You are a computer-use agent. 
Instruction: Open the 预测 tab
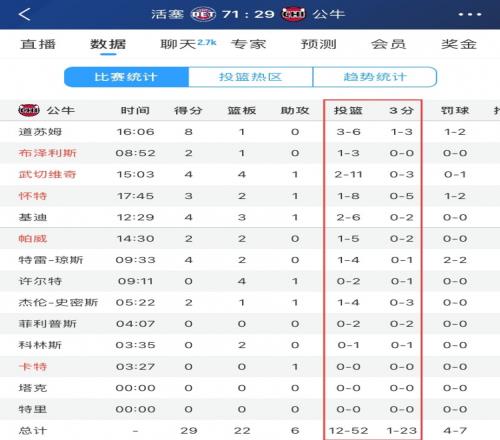tap(319, 44)
